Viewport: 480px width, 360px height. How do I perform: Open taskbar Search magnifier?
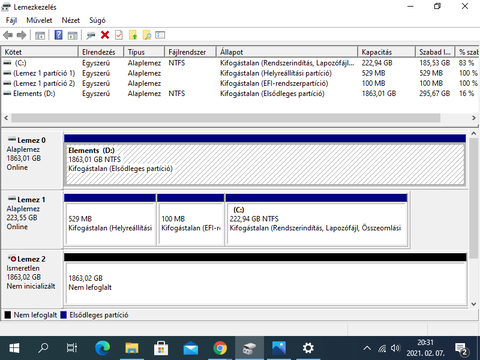tap(43, 348)
